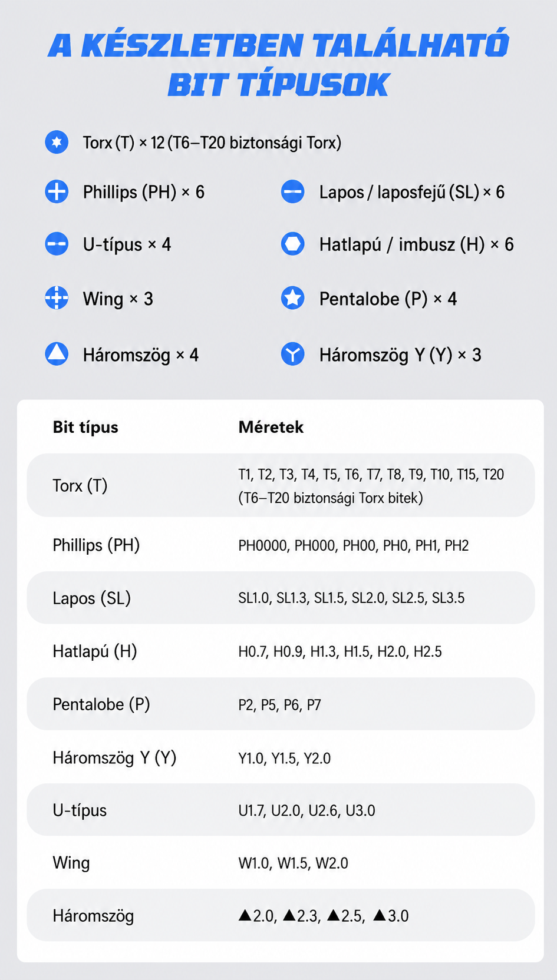Click the Phillips cross icon
The height and width of the screenshot is (980, 557).
point(57,191)
